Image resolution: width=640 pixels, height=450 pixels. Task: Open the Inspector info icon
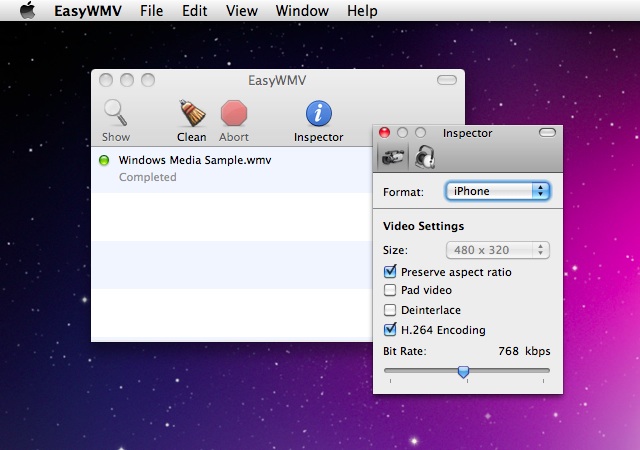click(318, 112)
